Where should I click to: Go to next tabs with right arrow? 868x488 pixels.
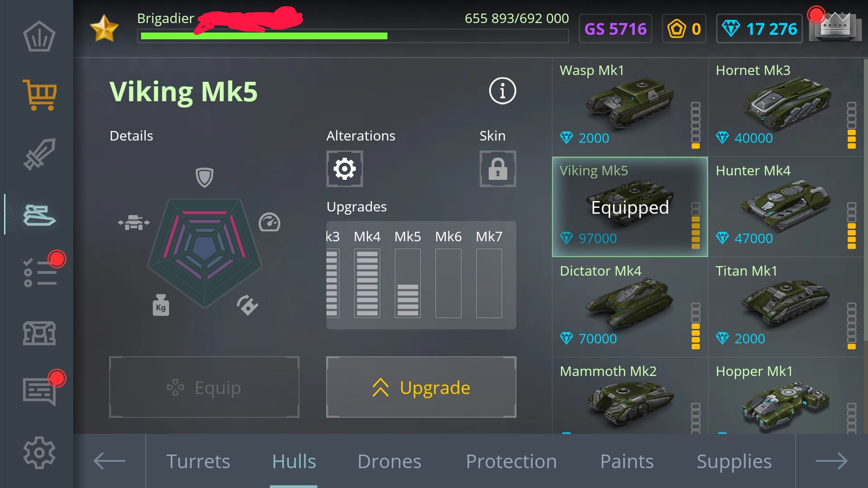pos(831,461)
